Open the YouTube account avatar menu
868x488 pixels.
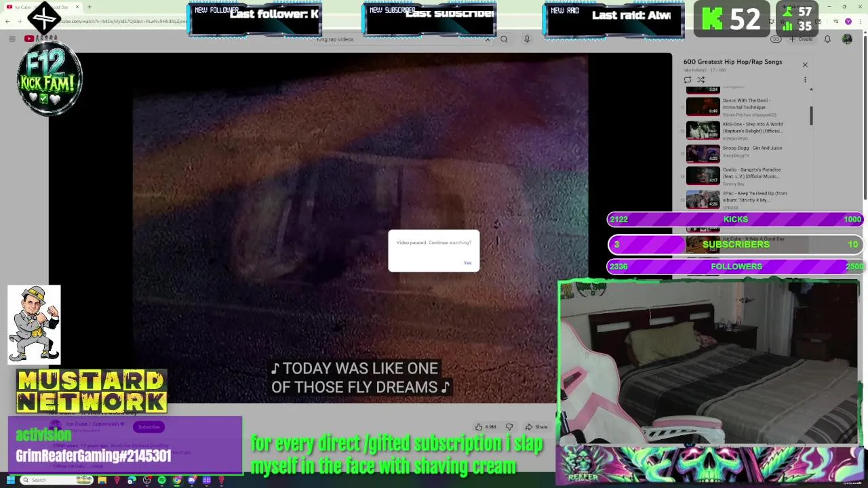847,39
